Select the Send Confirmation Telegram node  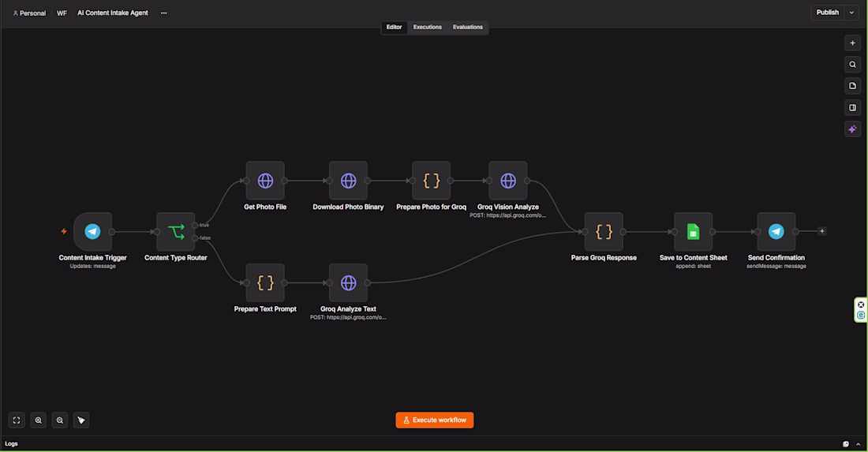click(776, 231)
